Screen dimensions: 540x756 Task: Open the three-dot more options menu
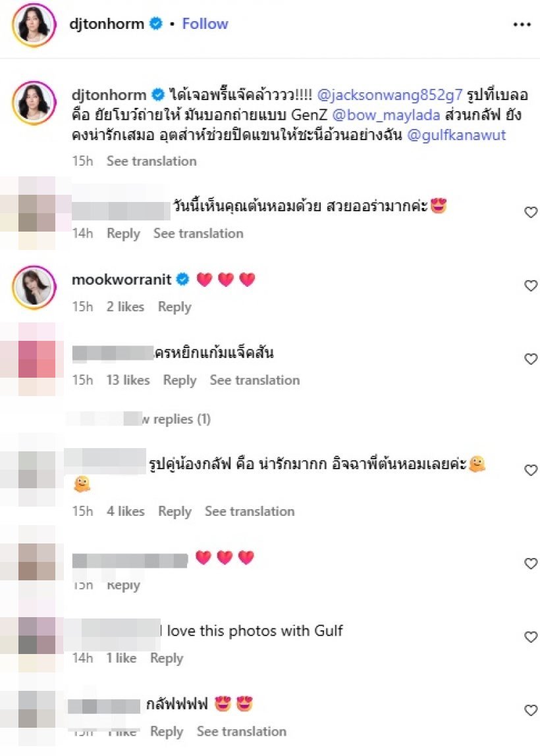point(522,24)
